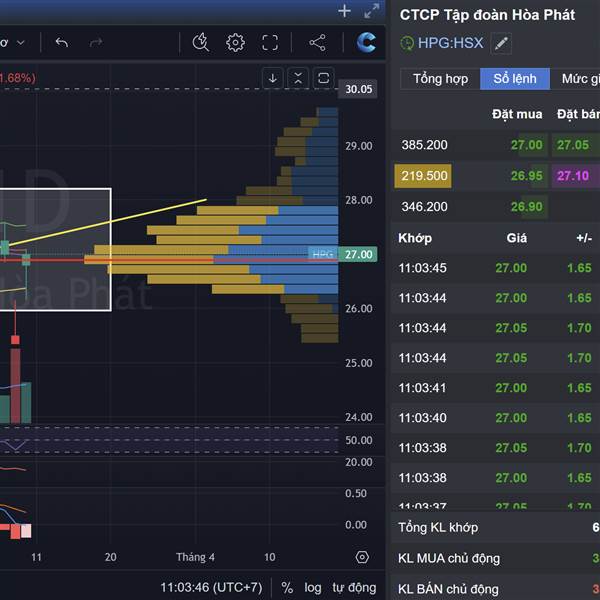Select the Sổ lệnh tab
This screenshot has height=600, width=600.
tap(515, 79)
